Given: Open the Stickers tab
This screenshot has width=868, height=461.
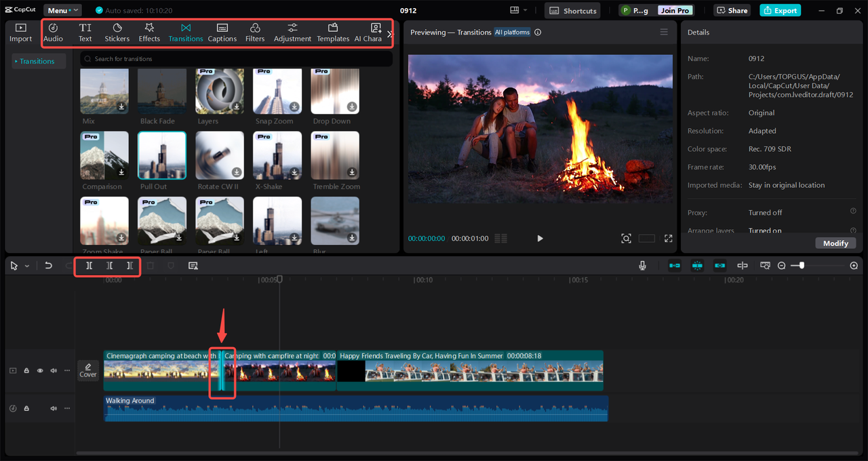Looking at the screenshot, I should [x=117, y=33].
